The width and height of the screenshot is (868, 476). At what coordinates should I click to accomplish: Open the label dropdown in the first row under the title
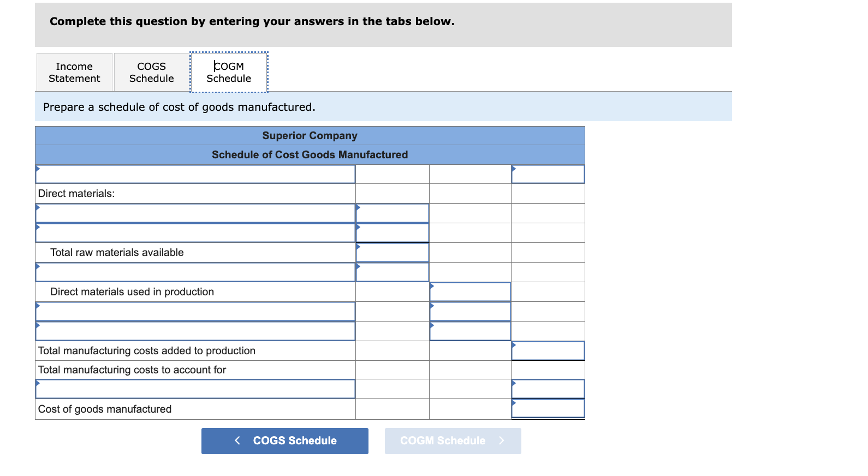(x=195, y=174)
